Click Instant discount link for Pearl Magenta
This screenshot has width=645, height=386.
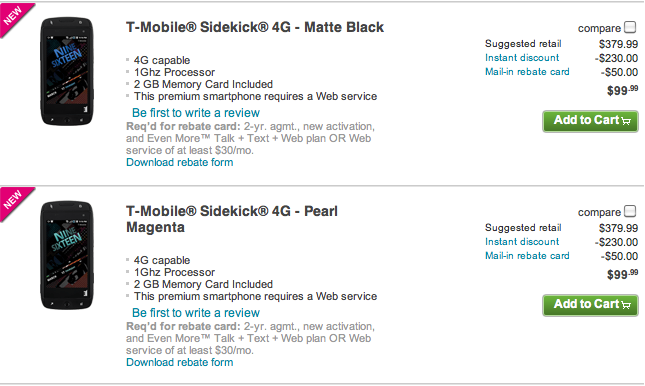(522, 242)
